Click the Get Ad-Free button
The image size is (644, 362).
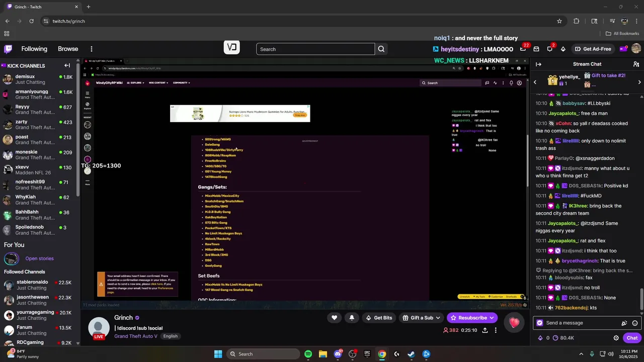[x=593, y=49]
